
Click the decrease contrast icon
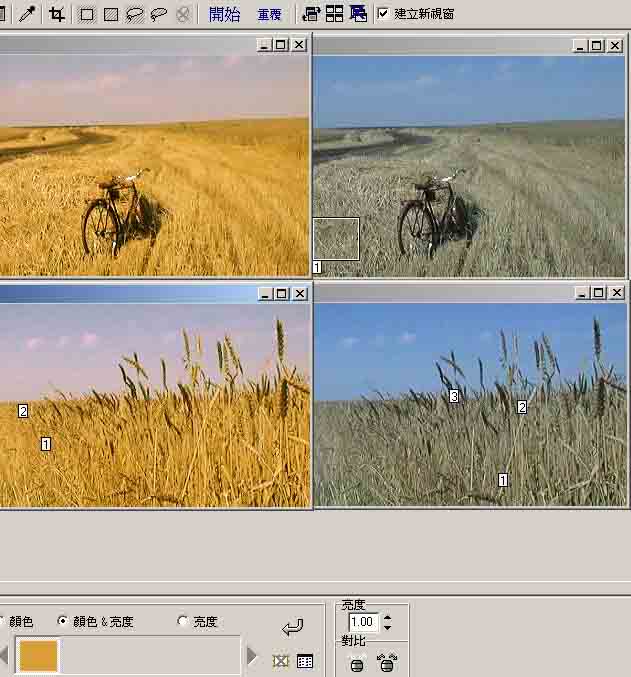coord(357,662)
